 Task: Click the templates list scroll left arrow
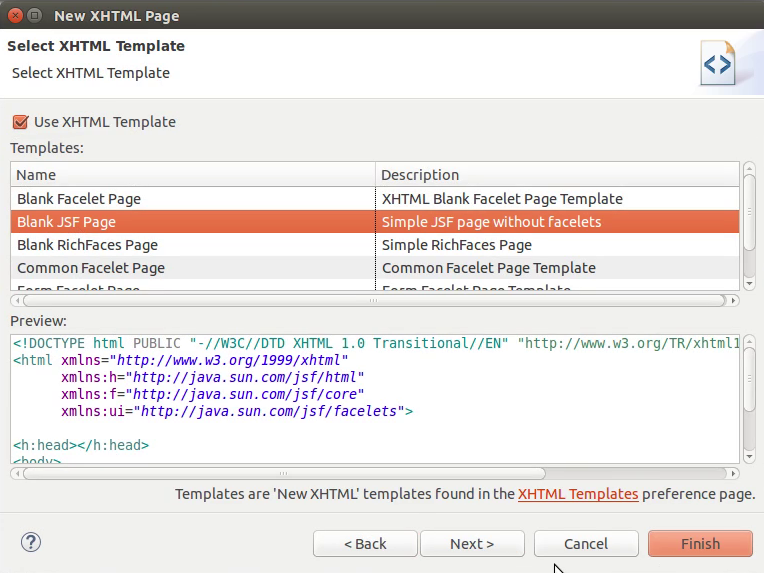pyautogui.click(x=17, y=301)
